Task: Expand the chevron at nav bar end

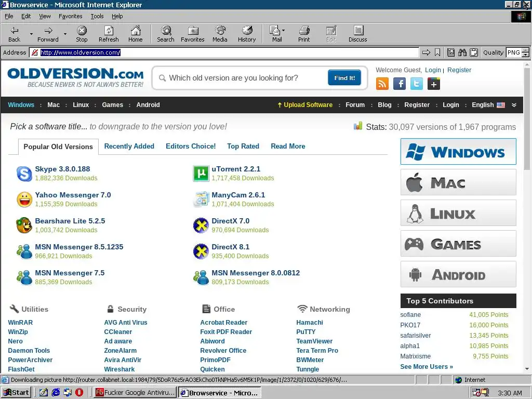Action: (514, 105)
